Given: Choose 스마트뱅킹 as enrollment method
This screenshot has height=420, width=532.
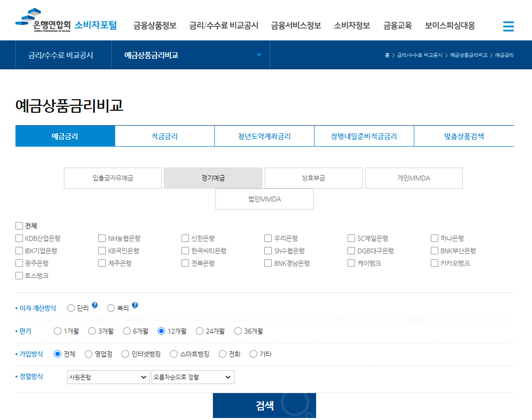Looking at the screenshot, I should (x=173, y=354).
